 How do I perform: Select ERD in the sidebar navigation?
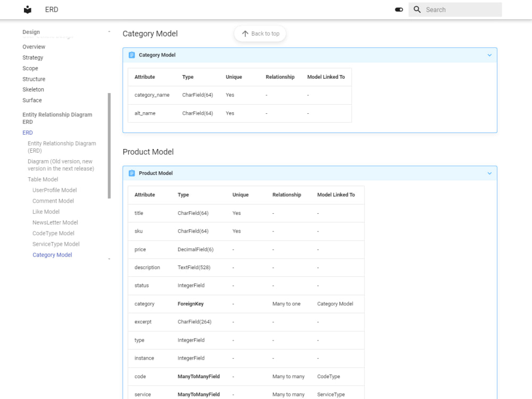(x=27, y=132)
